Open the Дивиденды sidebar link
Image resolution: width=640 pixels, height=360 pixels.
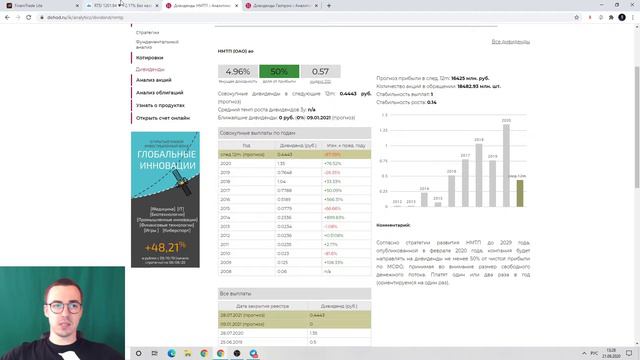[150, 69]
